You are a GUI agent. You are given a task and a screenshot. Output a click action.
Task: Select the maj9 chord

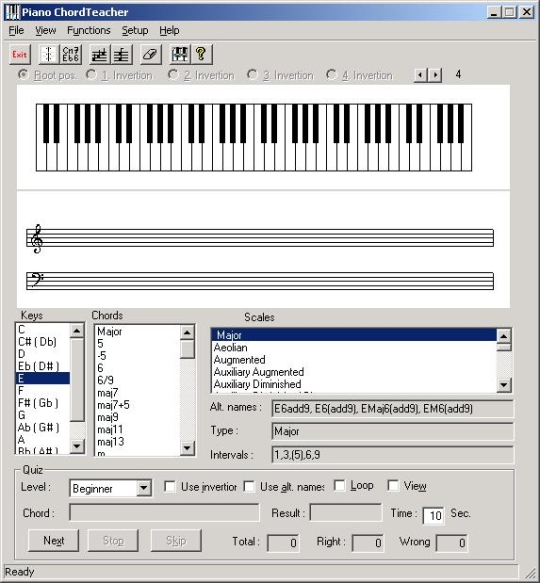point(138,417)
